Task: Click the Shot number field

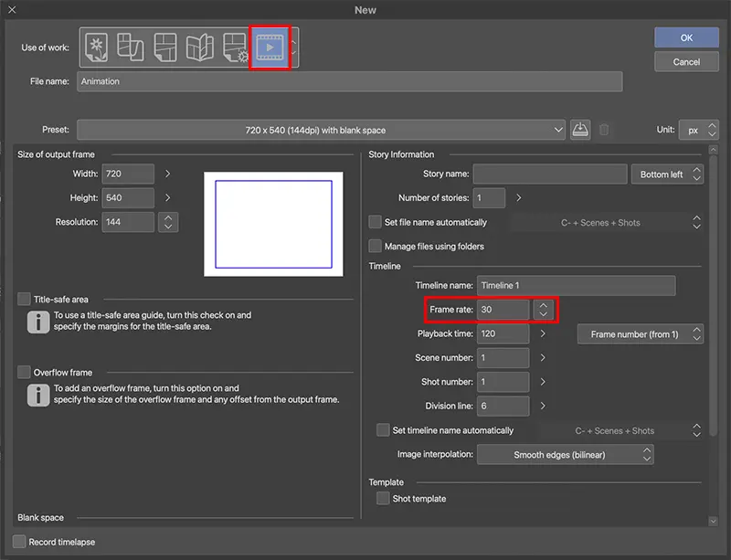Action: tap(503, 382)
